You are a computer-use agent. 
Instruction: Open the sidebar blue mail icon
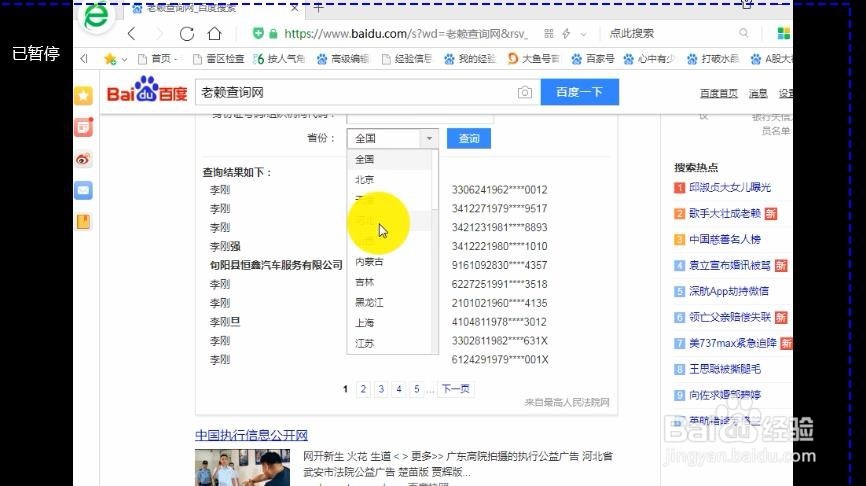pyautogui.click(x=83, y=191)
